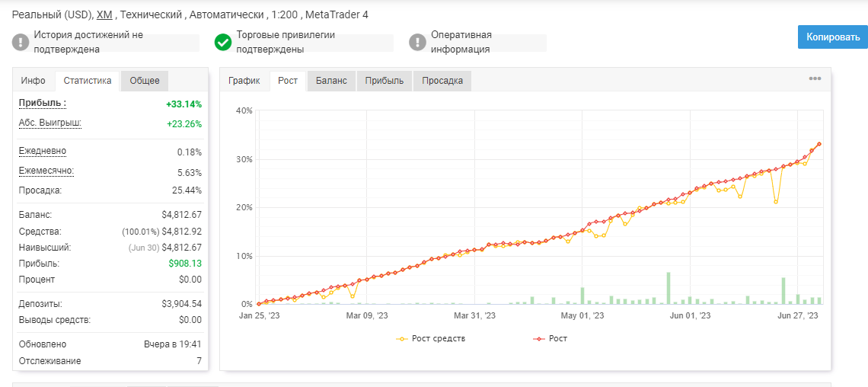Screen dimensions: 868x387
Task: Click the track record not verified warning icon
Action: point(21,42)
